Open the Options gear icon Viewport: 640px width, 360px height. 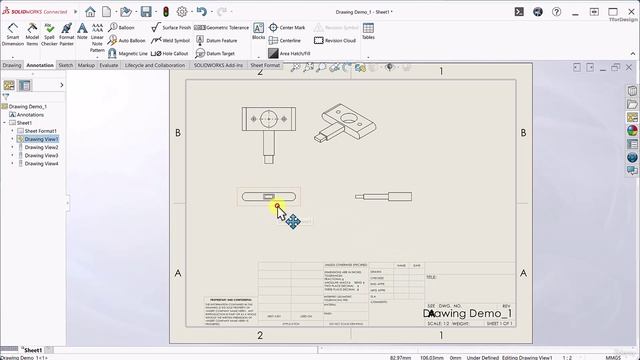[x=182, y=11]
